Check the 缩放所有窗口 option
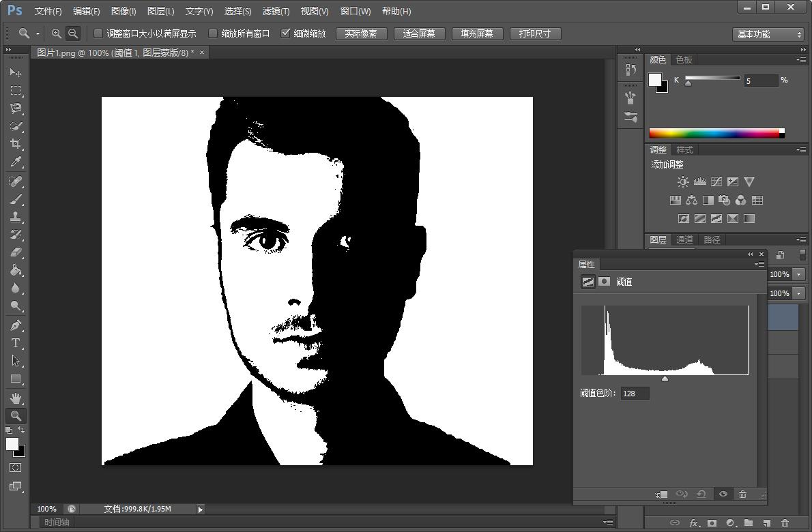The height and width of the screenshot is (532, 812). coord(213,33)
